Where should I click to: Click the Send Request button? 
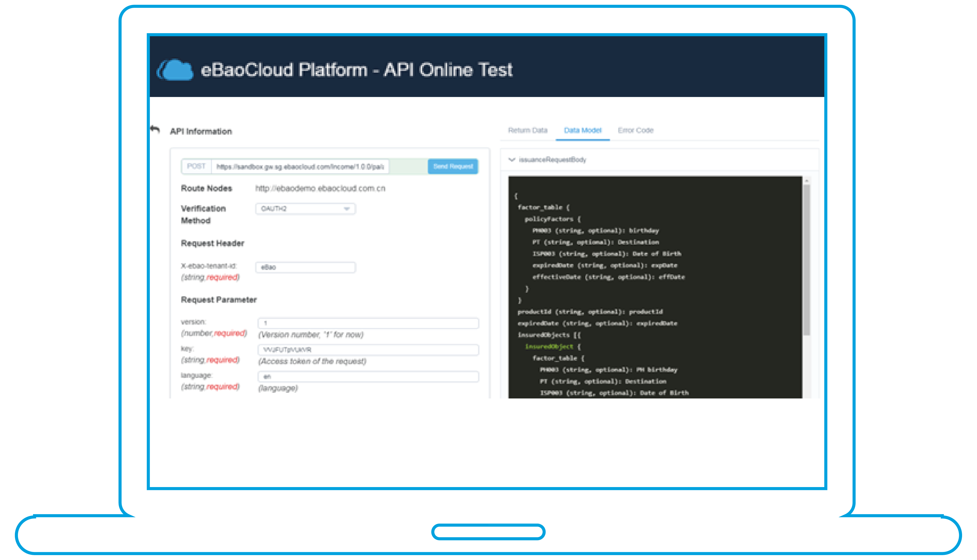click(x=453, y=166)
